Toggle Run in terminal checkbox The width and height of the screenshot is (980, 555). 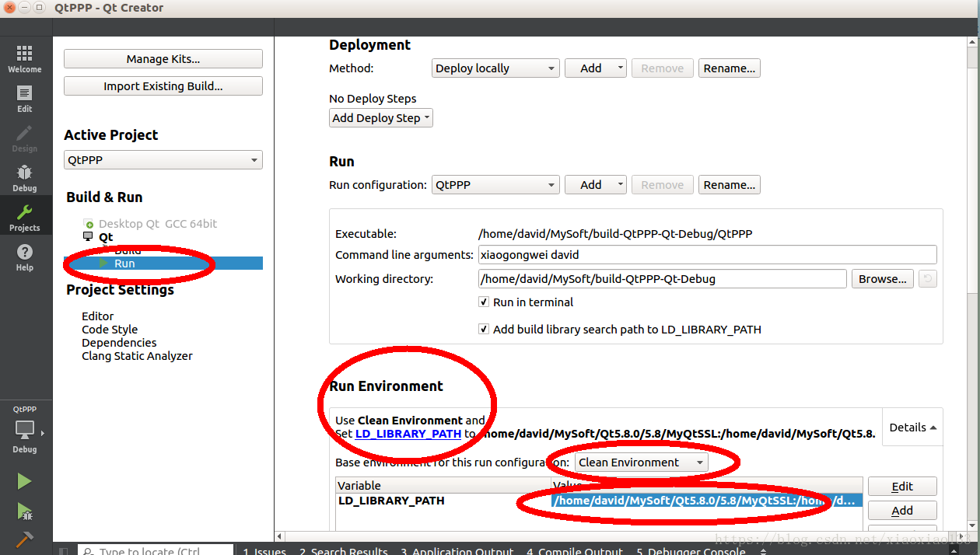click(x=484, y=302)
